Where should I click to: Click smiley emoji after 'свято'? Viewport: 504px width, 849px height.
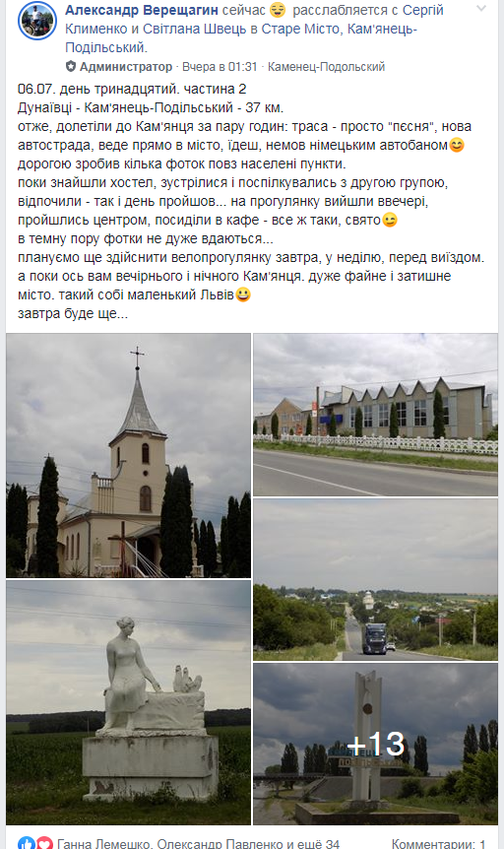tap(389, 221)
